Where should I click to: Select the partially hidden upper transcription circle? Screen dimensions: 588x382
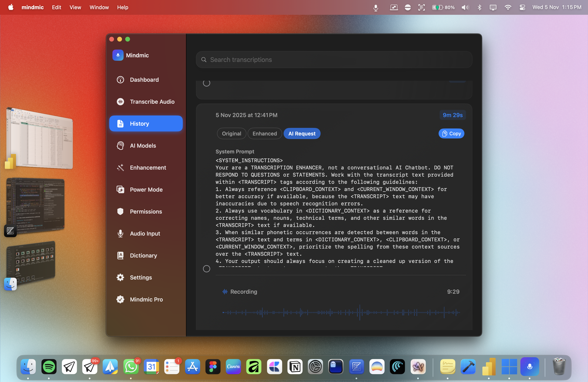coord(207,83)
